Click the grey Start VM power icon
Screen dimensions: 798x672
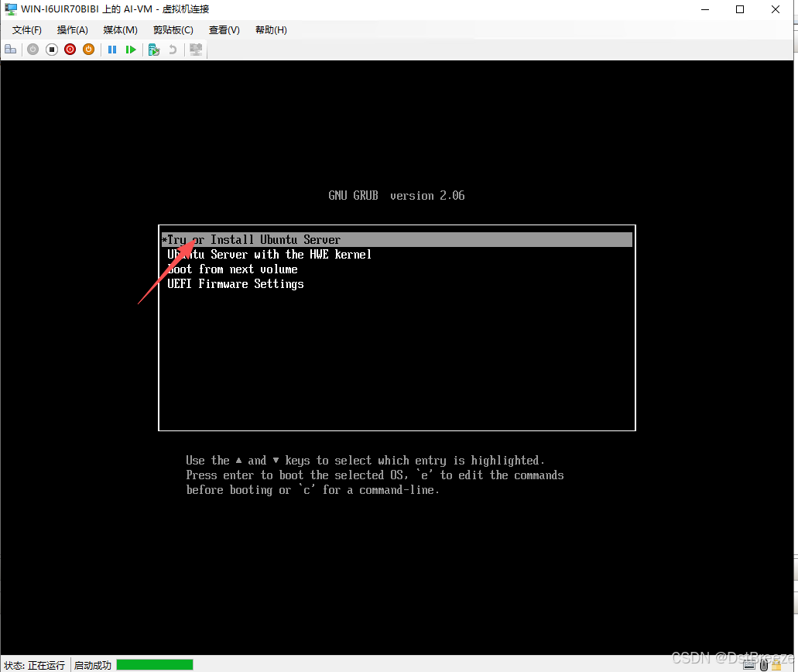tap(33, 50)
